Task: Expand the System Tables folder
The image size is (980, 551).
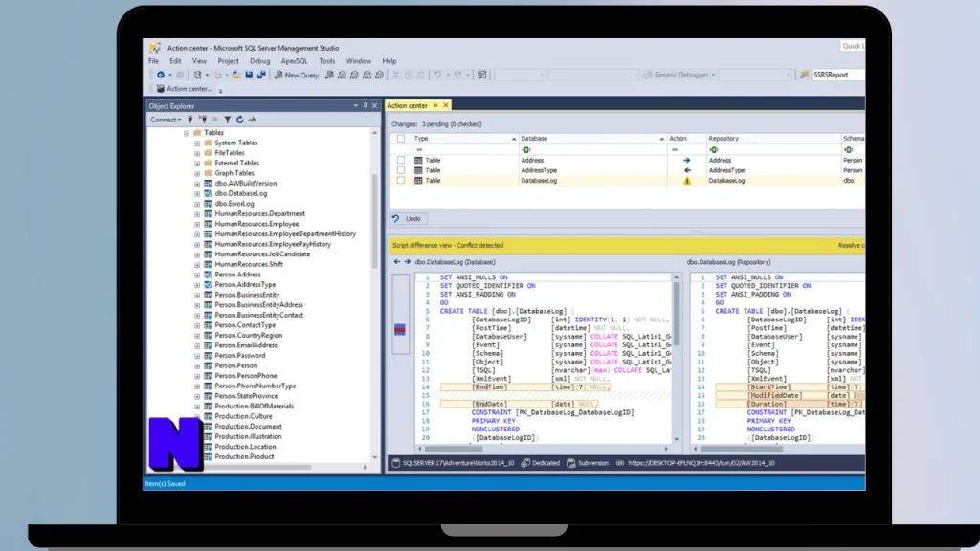Action: pos(197,143)
